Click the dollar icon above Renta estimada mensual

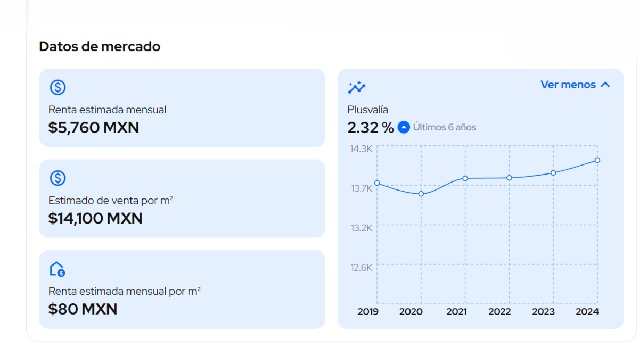[58, 87]
